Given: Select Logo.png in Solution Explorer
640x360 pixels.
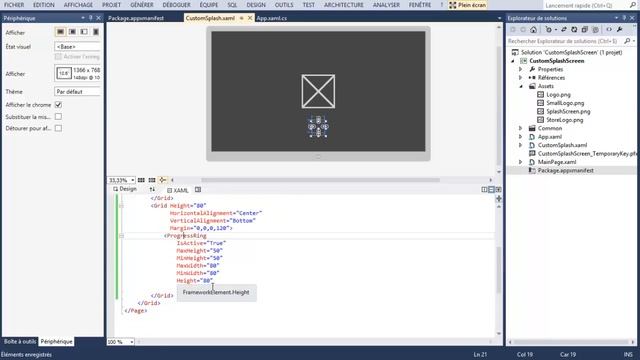Looking at the screenshot, I should coord(558,95).
